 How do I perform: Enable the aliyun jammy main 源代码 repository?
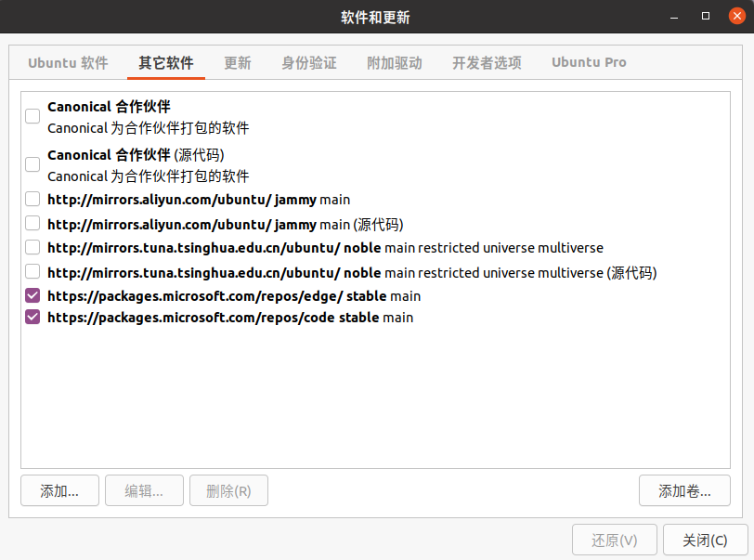32,223
